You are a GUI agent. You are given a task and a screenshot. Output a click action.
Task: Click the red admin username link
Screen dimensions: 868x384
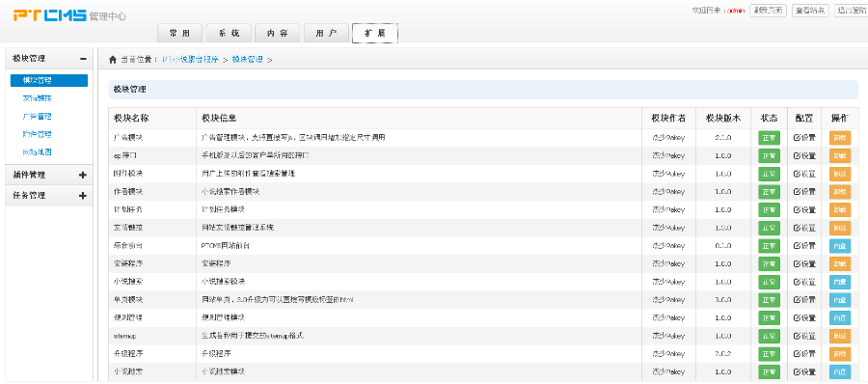736,11
